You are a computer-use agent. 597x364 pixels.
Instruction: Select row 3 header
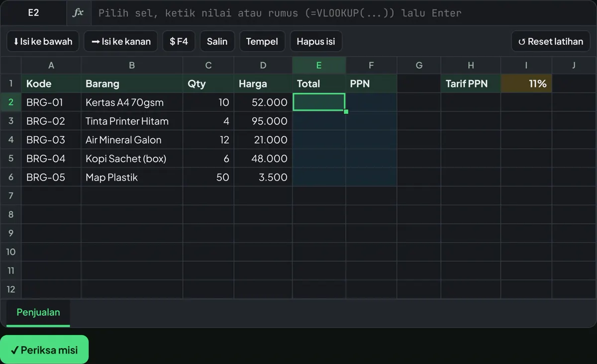11,121
